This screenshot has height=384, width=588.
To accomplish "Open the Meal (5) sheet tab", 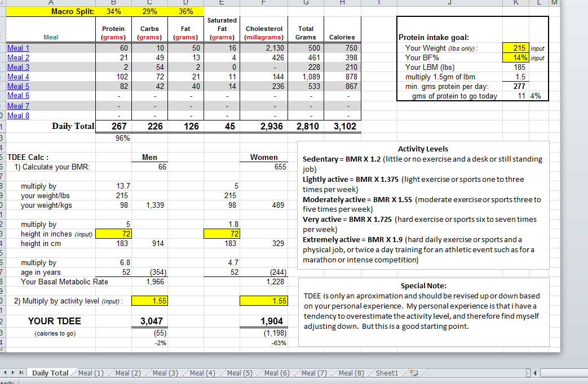I will (x=240, y=373).
